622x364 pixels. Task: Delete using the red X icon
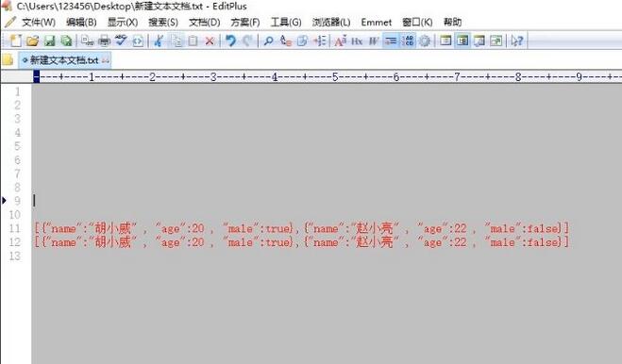tap(210, 41)
